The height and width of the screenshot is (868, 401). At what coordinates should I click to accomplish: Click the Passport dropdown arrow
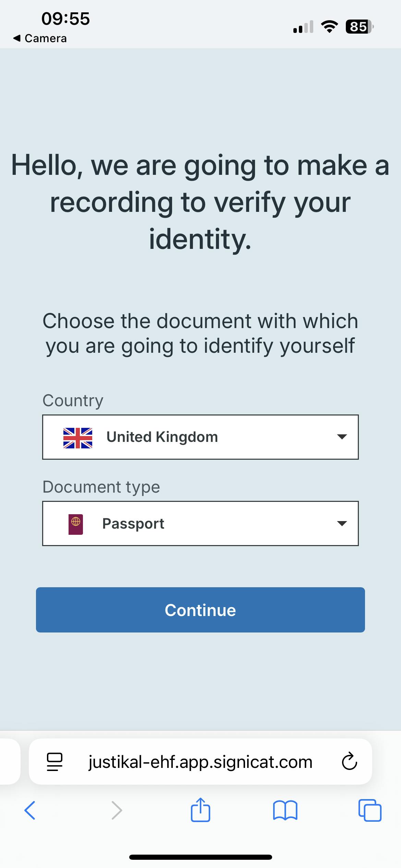click(x=342, y=523)
